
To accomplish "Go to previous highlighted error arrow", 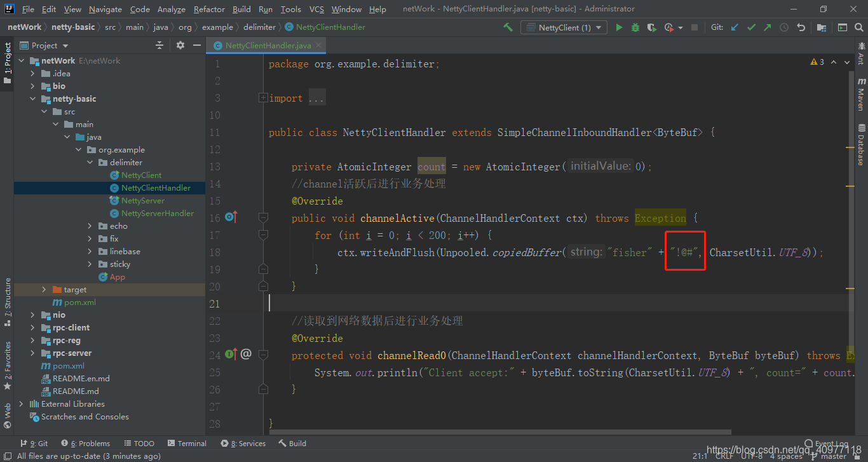I will [834, 62].
